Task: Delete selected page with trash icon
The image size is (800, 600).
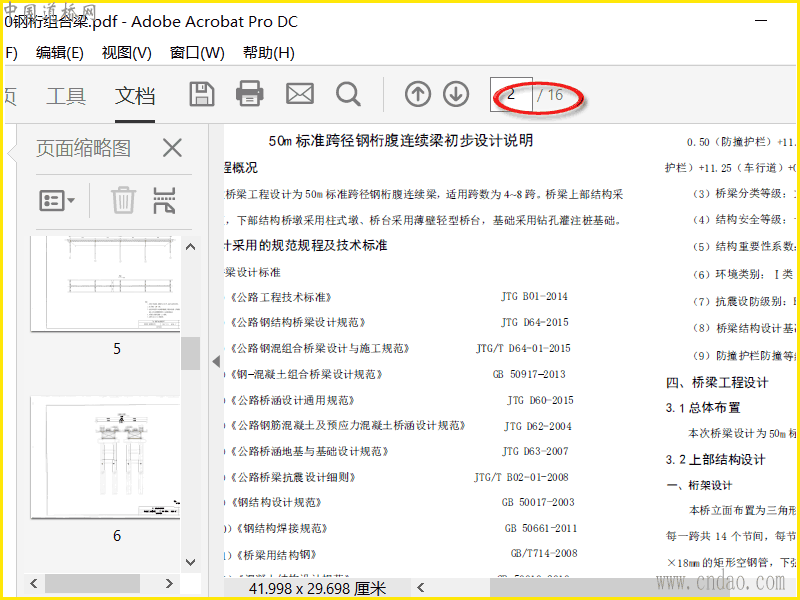Action: (123, 200)
